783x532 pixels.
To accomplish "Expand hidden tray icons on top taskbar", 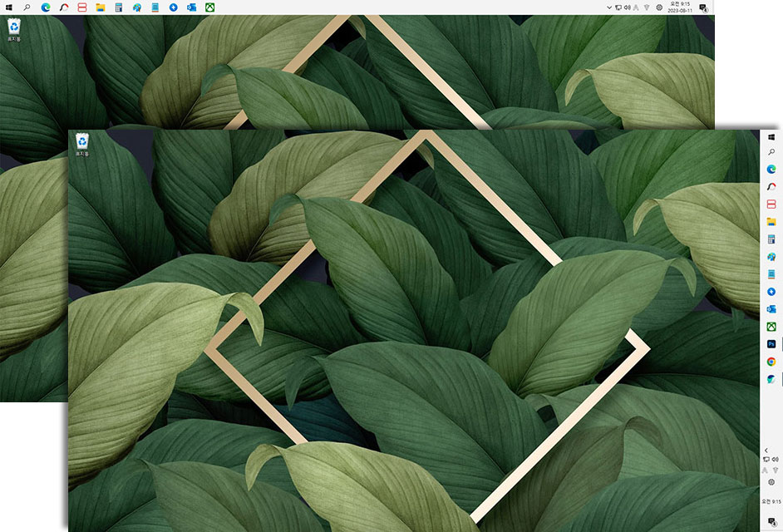I will pyautogui.click(x=609, y=7).
